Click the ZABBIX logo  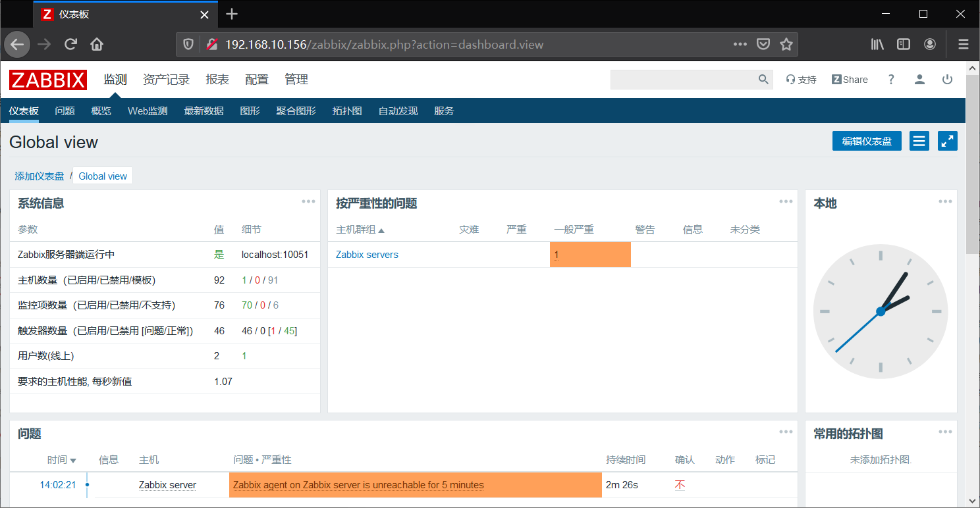48,80
